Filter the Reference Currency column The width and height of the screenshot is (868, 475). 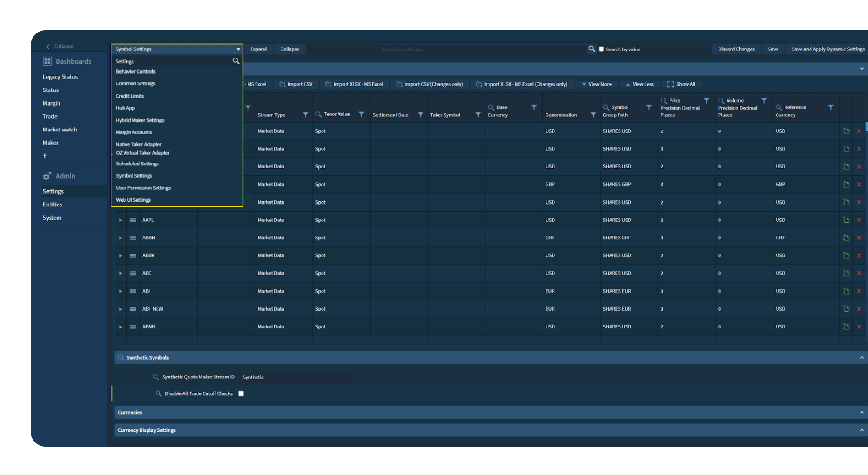[x=831, y=107]
